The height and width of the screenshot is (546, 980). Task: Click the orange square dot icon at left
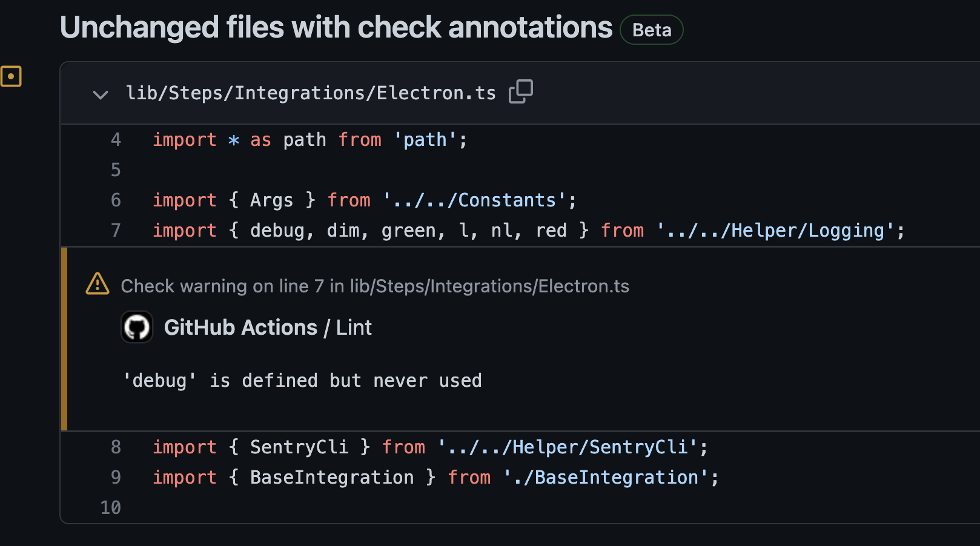(11, 76)
